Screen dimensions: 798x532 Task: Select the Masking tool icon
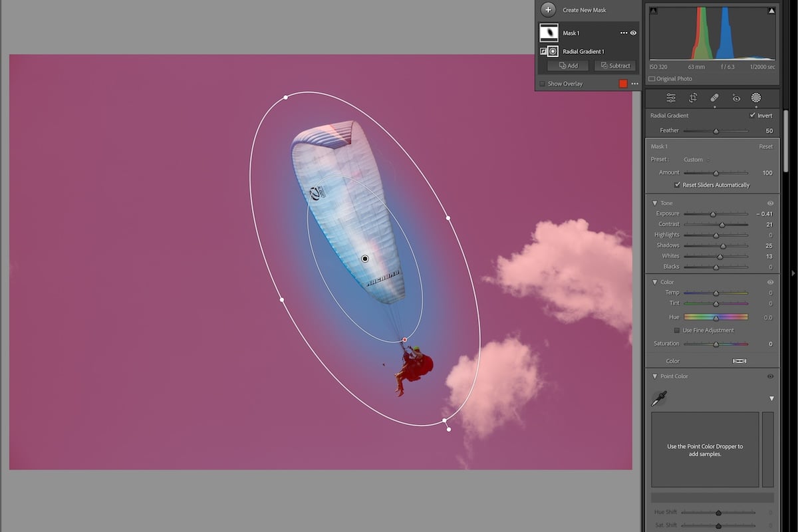coord(755,98)
